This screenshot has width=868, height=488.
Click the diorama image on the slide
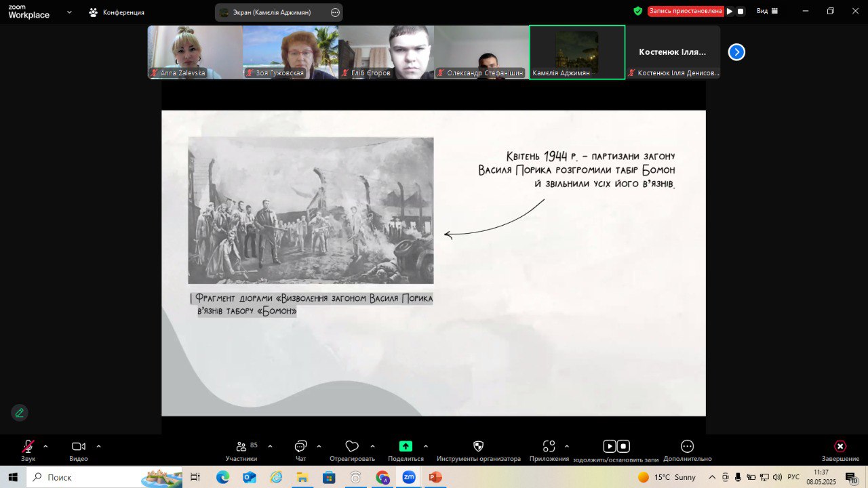pos(311,210)
